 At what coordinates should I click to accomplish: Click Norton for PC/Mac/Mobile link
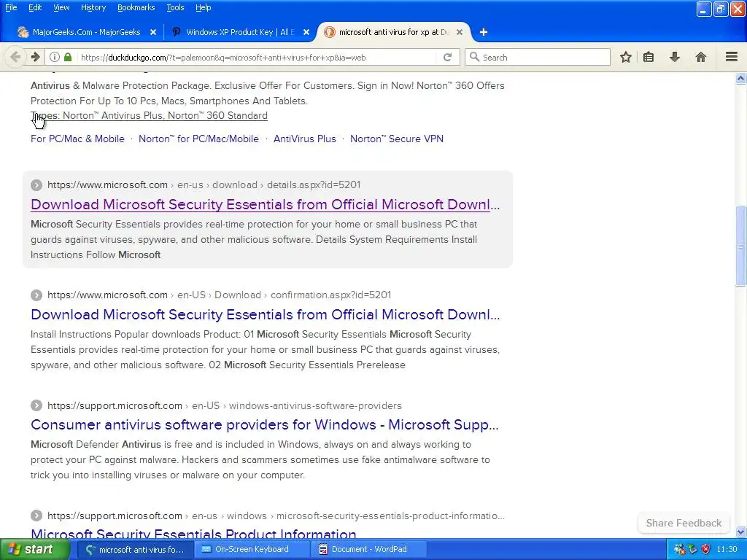(x=198, y=139)
